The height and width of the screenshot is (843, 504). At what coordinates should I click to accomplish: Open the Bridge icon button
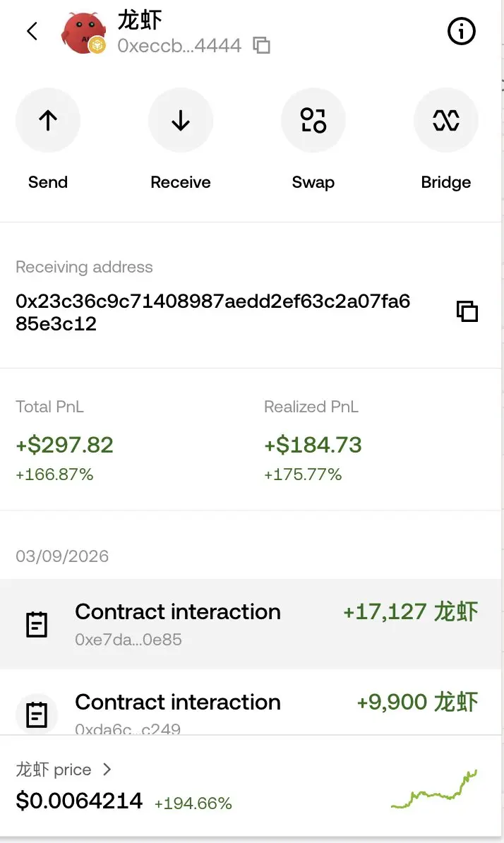(446, 120)
